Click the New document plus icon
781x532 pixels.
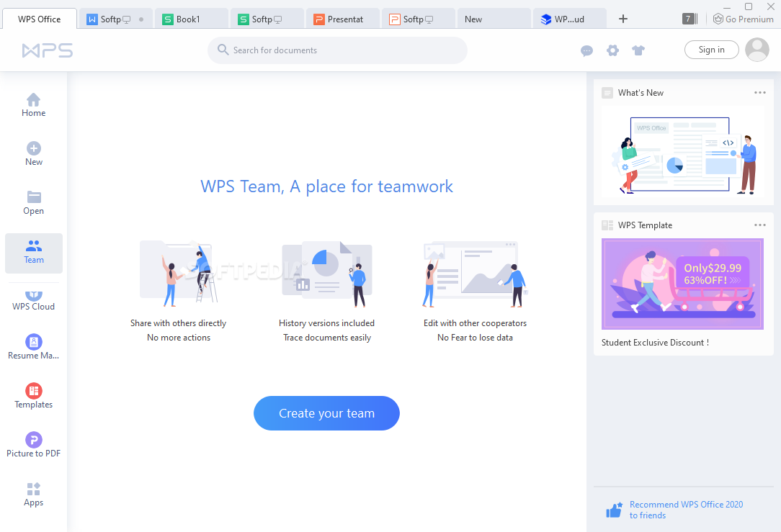(34, 148)
